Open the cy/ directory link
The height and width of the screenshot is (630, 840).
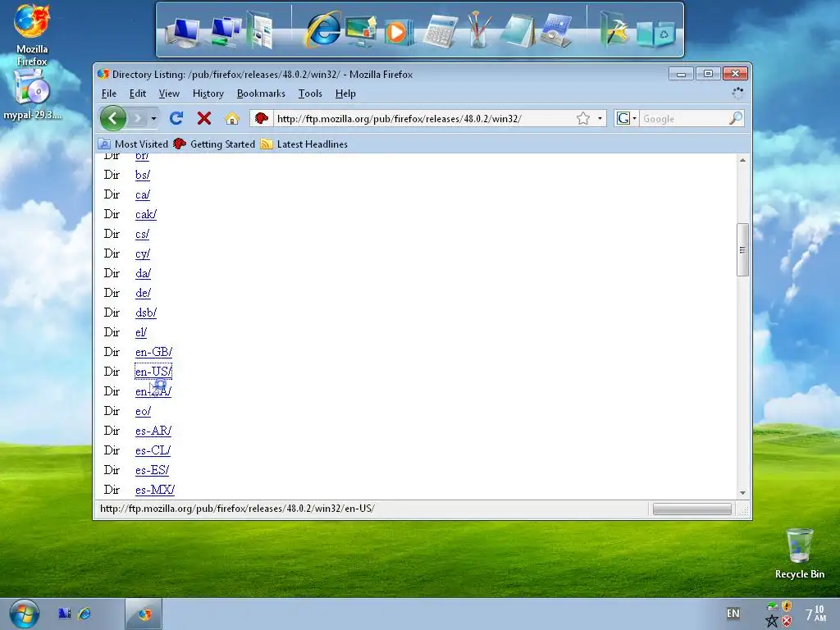coord(143,253)
